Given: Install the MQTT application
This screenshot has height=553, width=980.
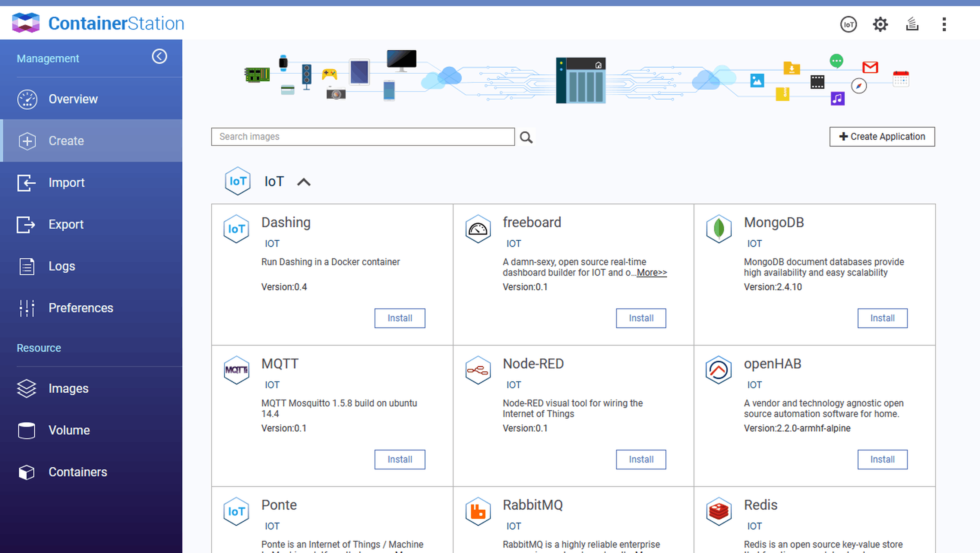Looking at the screenshot, I should [400, 460].
